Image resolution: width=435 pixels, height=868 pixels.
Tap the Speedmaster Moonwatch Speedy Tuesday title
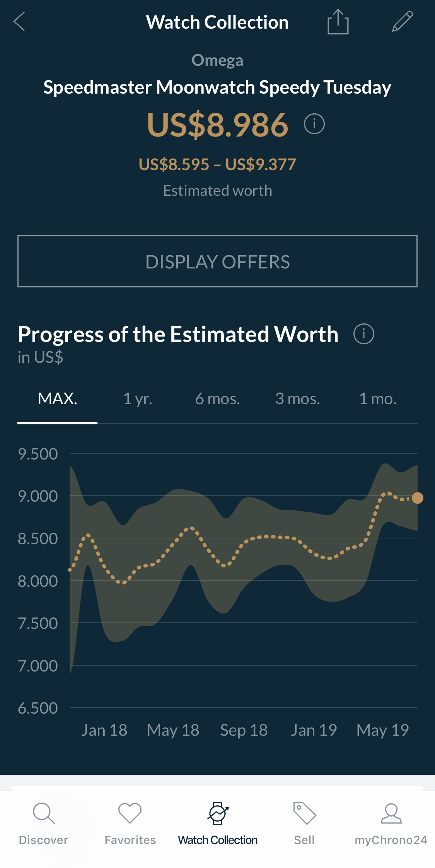coord(217,87)
